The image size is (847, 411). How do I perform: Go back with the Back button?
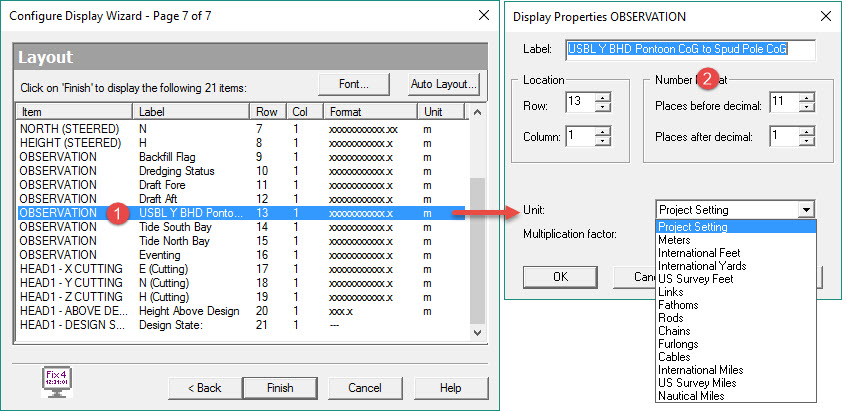coord(206,387)
